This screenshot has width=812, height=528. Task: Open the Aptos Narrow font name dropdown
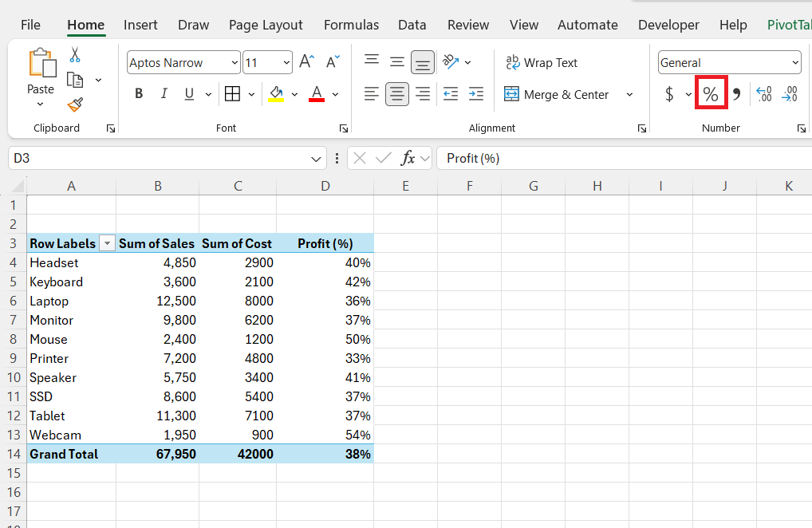tap(235, 63)
